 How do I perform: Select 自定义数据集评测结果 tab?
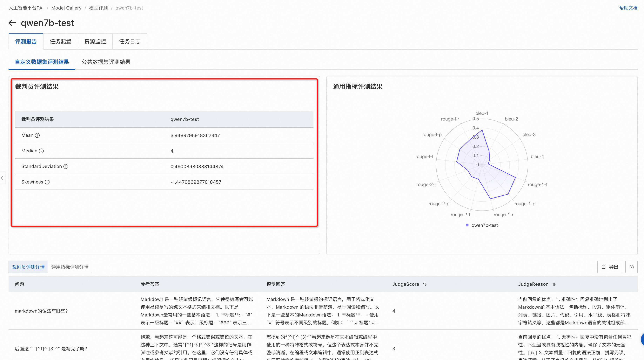tap(42, 62)
